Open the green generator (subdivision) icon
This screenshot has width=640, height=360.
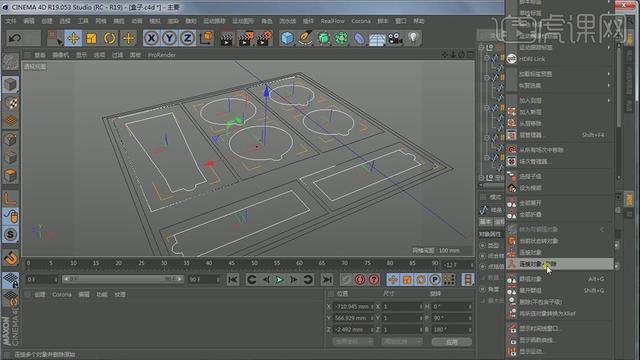pos(323,38)
